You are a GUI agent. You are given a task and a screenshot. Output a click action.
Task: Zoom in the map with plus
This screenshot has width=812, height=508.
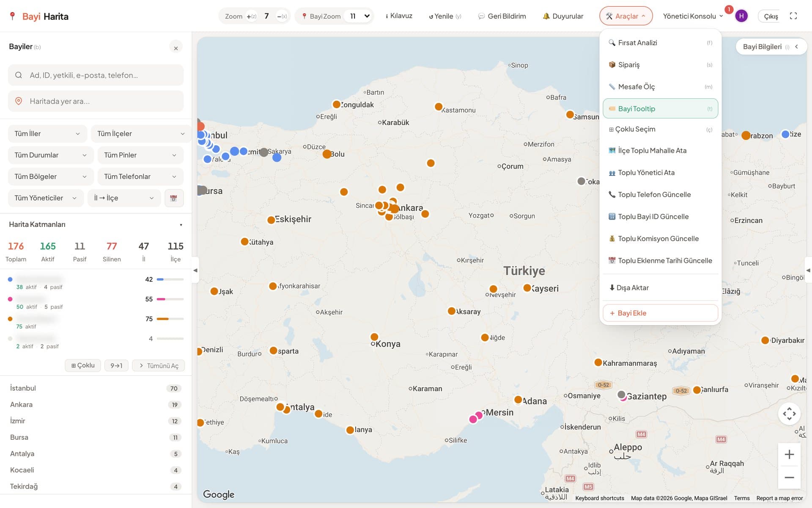(x=789, y=455)
